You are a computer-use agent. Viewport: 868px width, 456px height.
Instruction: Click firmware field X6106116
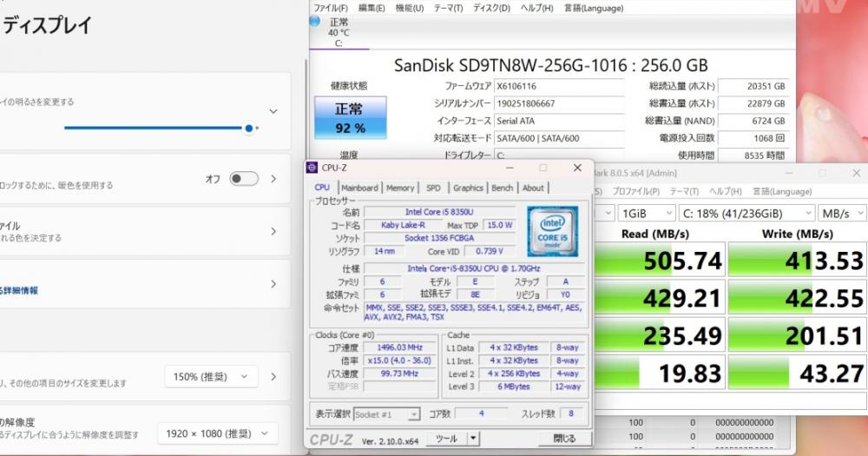pyautogui.click(x=559, y=86)
